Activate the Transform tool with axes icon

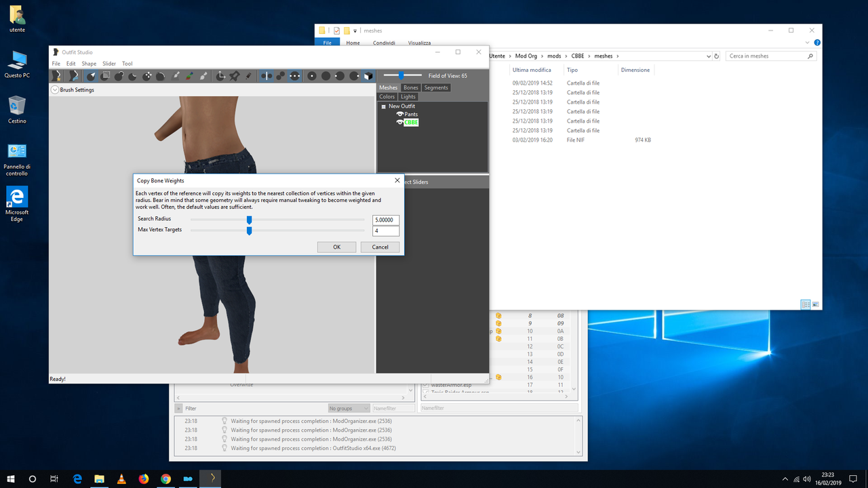point(220,76)
